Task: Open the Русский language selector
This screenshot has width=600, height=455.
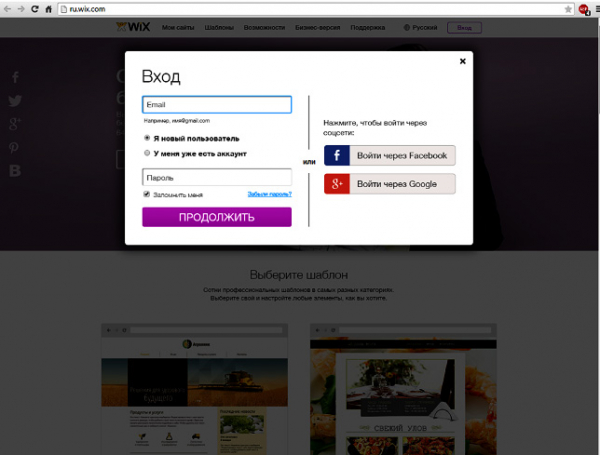Action: [420, 28]
